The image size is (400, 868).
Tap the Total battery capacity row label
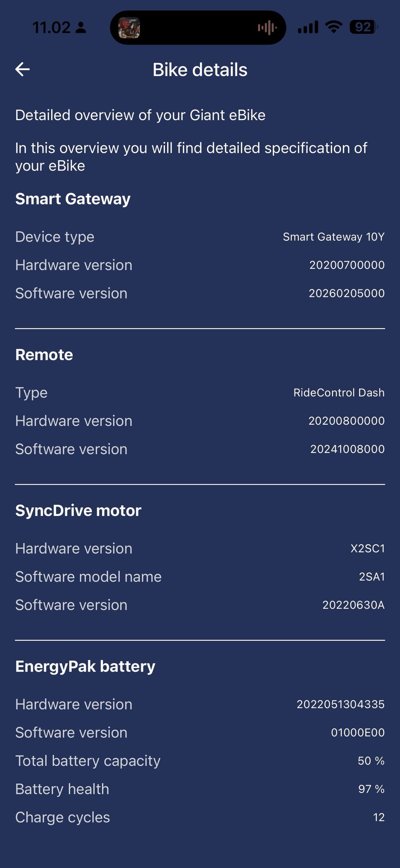pyautogui.click(x=88, y=761)
